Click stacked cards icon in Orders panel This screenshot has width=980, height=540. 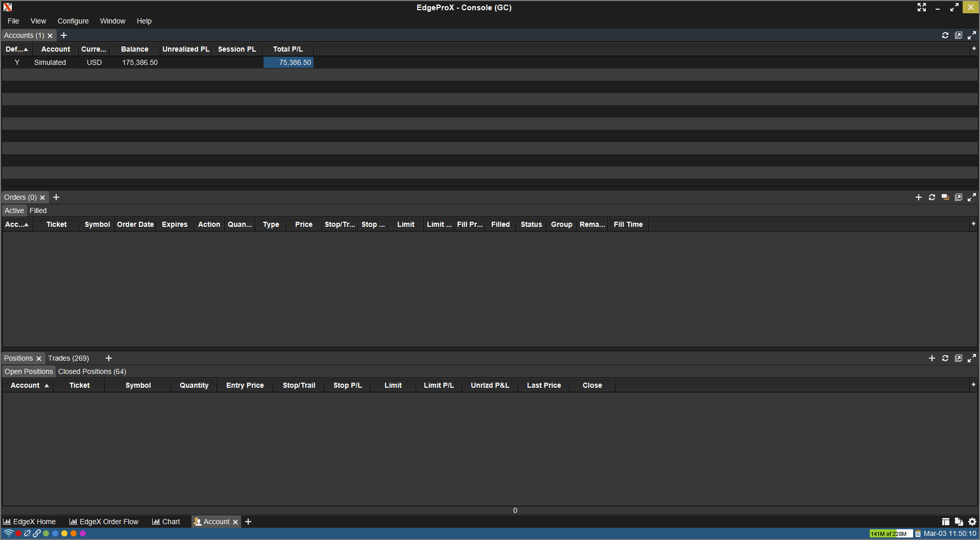coord(945,197)
